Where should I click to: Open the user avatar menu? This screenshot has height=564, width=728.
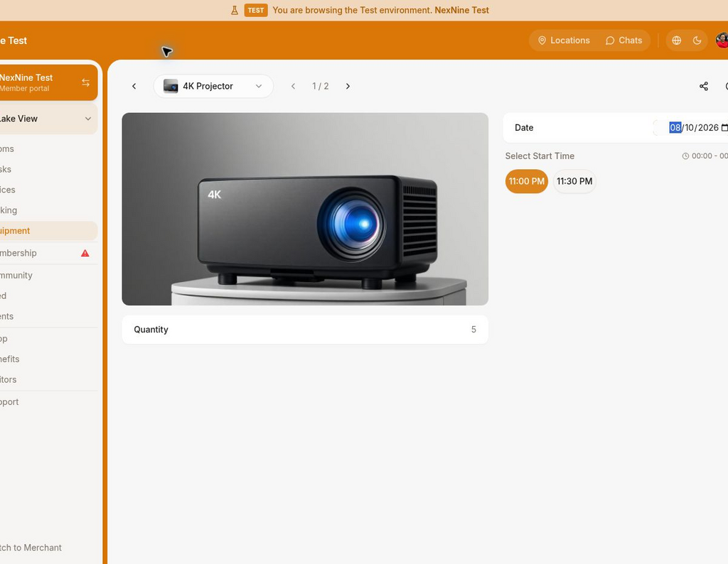pyautogui.click(x=722, y=40)
